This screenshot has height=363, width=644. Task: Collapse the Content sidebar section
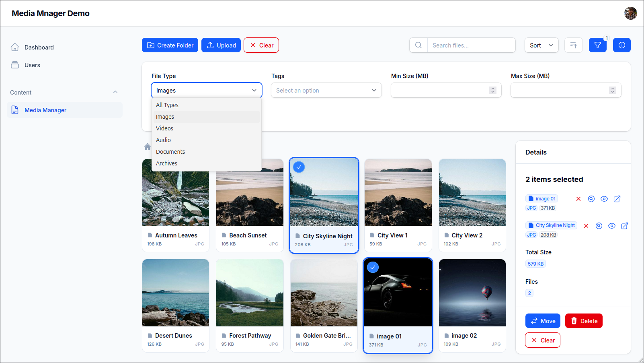pos(115,92)
